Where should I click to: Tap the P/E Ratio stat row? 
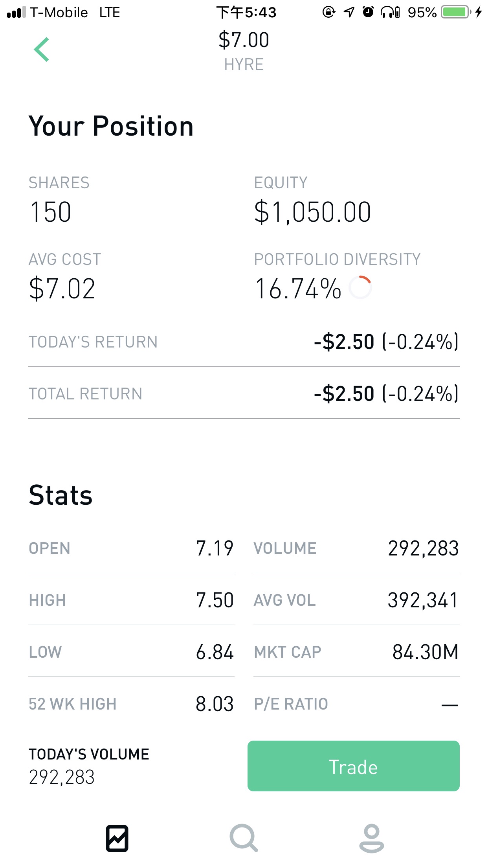click(356, 704)
